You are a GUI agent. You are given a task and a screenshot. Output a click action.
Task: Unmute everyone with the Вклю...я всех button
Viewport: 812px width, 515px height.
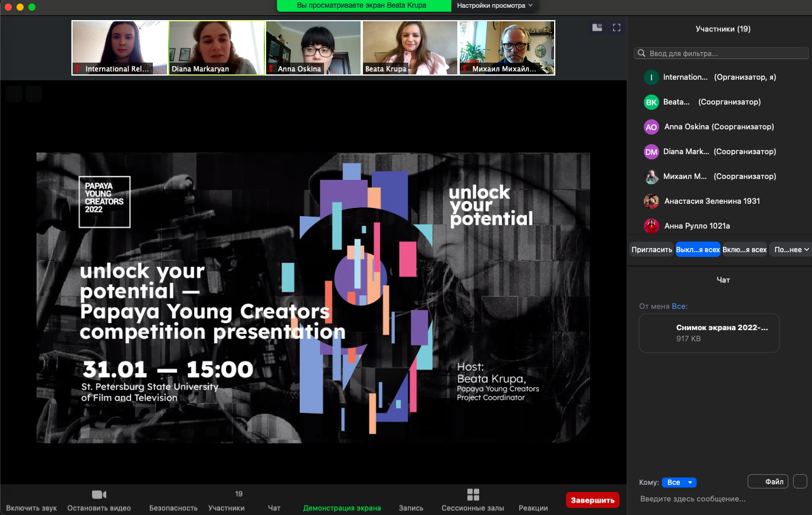[x=744, y=250]
